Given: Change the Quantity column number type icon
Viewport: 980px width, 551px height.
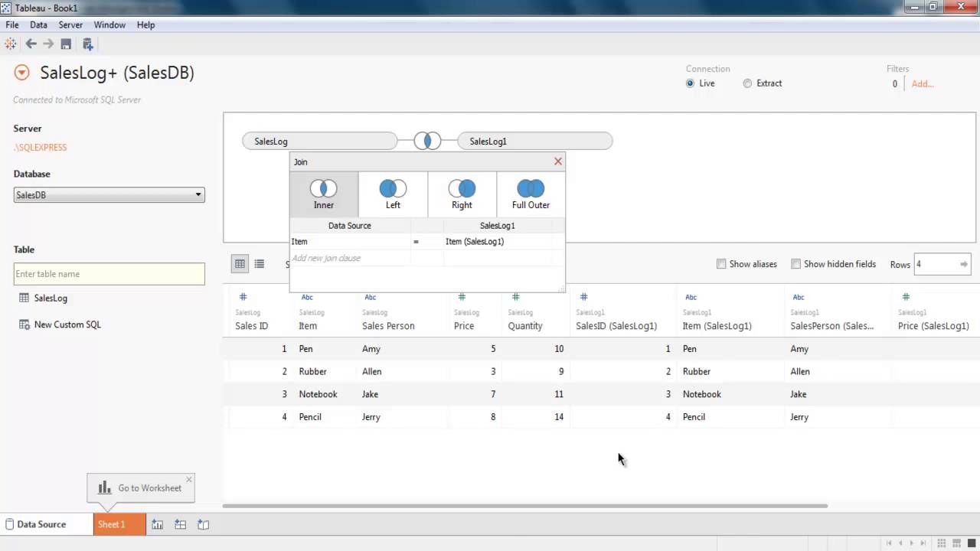Looking at the screenshot, I should click(x=516, y=297).
